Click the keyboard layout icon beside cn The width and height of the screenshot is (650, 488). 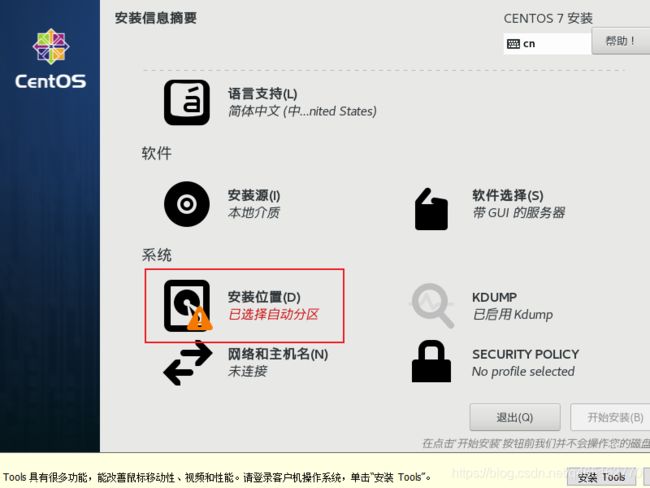coord(513,44)
